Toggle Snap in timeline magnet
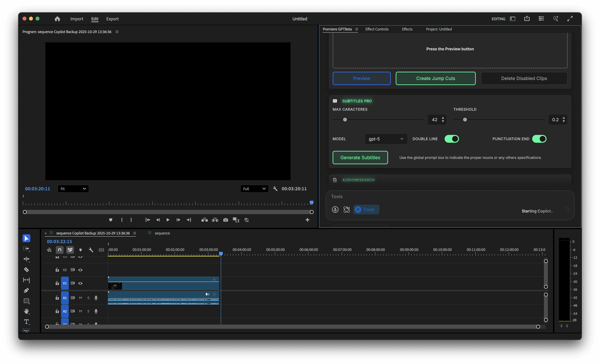The height and width of the screenshot is (364, 600). point(59,250)
